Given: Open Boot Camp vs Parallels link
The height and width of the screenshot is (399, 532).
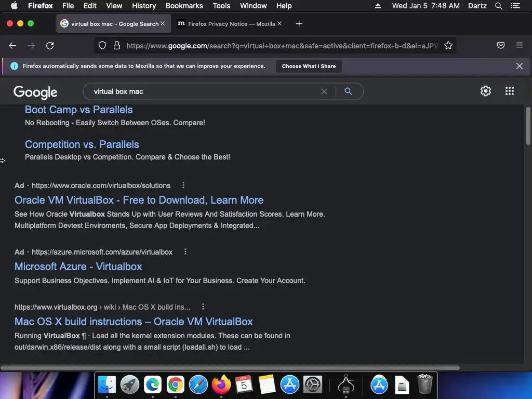Looking at the screenshot, I should point(79,110).
